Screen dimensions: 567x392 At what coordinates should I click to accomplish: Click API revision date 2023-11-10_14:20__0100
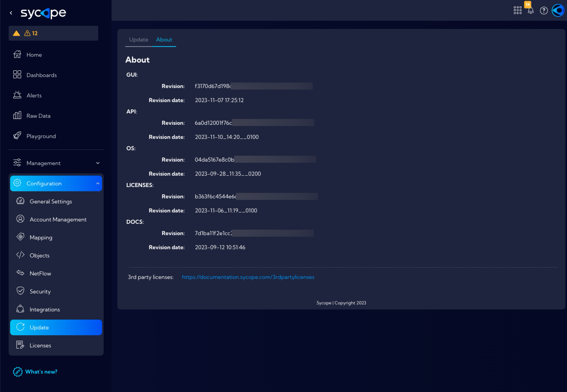227,137
